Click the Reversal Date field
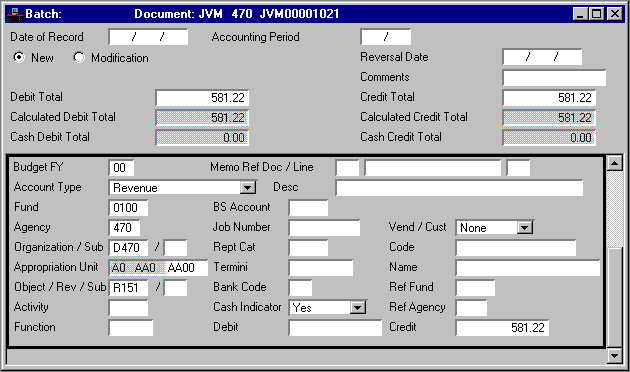The width and height of the screenshot is (630, 372). point(542,57)
